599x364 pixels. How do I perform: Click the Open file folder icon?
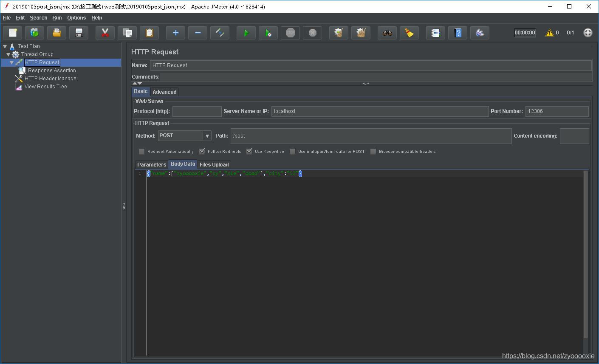57,33
